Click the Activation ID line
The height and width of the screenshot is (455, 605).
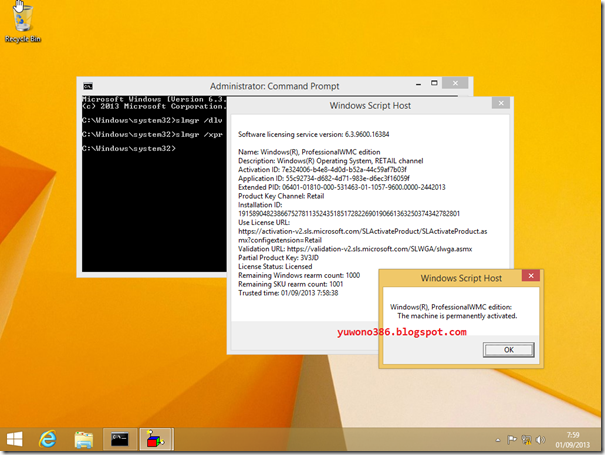(323, 170)
